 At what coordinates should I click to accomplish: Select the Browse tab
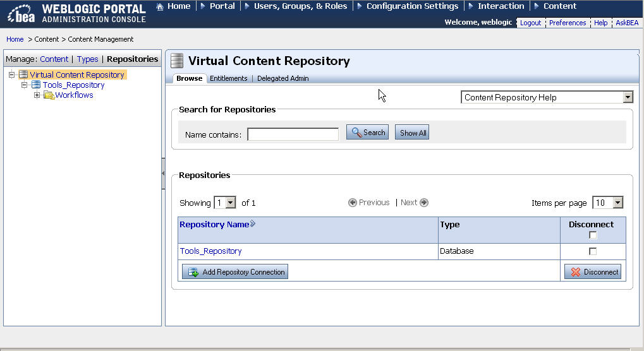point(190,78)
